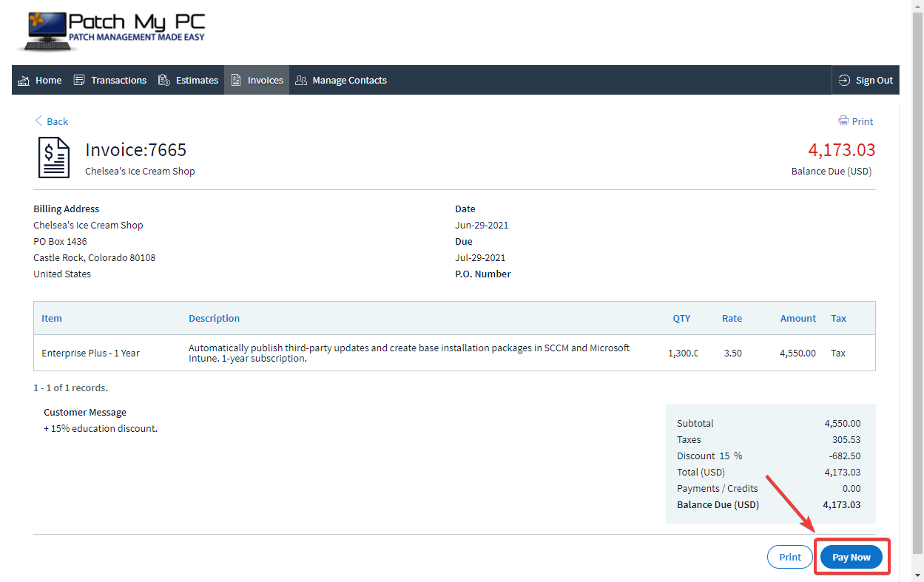Click the Jun-29-2021 invoice date
This screenshot has width=924, height=582.
click(x=482, y=225)
